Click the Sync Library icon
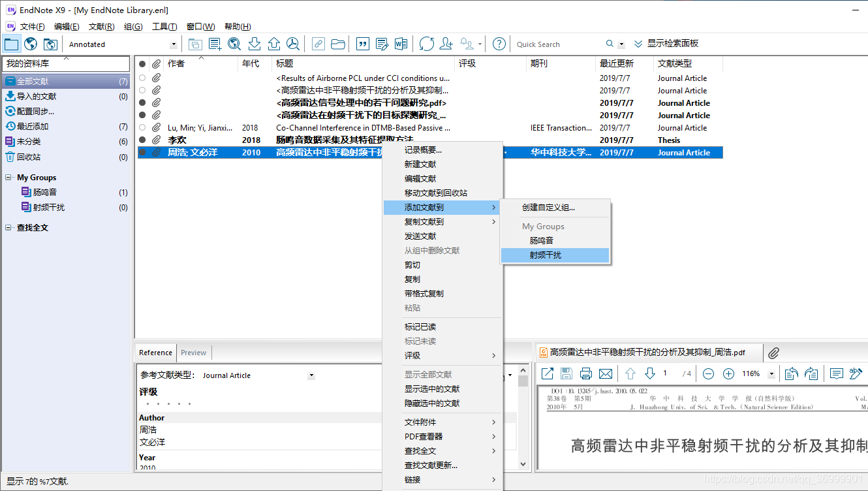This screenshot has width=868, height=491. pos(427,44)
